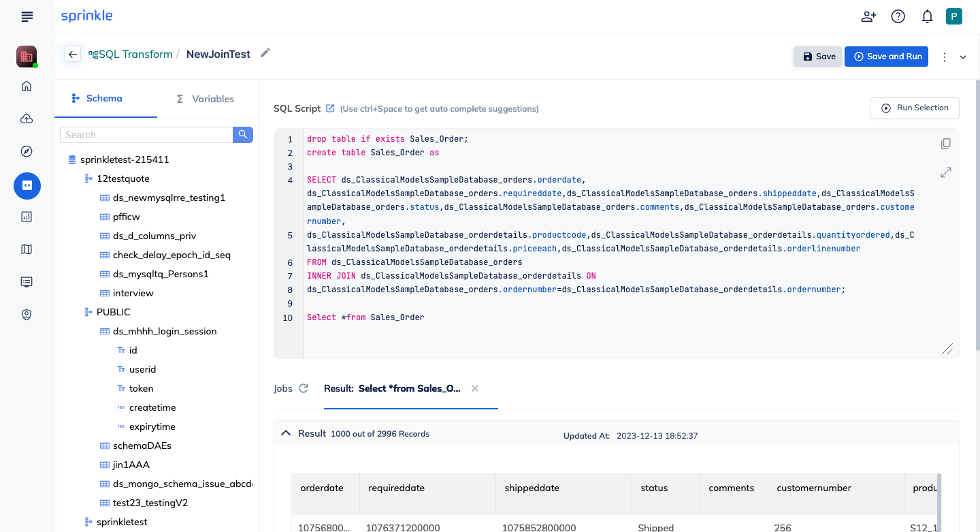Open the red workspace grid icon
Image resolution: width=980 pixels, height=532 pixels.
(27, 57)
